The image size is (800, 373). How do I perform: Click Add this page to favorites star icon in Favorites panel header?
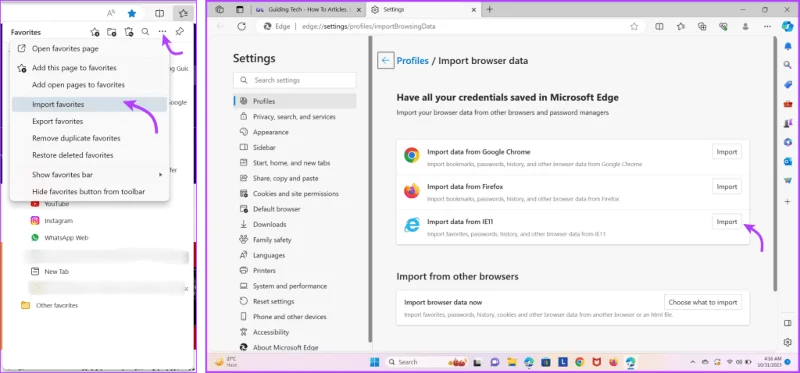(x=95, y=32)
